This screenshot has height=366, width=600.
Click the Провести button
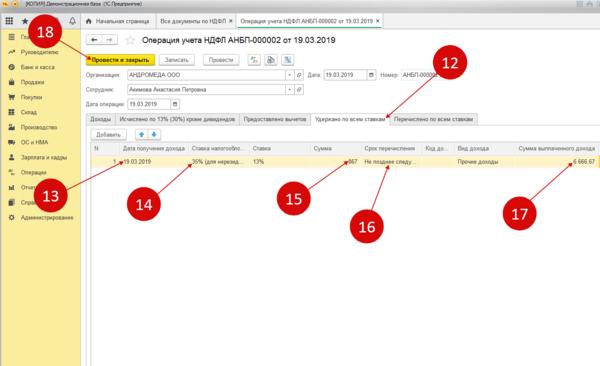pos(221,60)
